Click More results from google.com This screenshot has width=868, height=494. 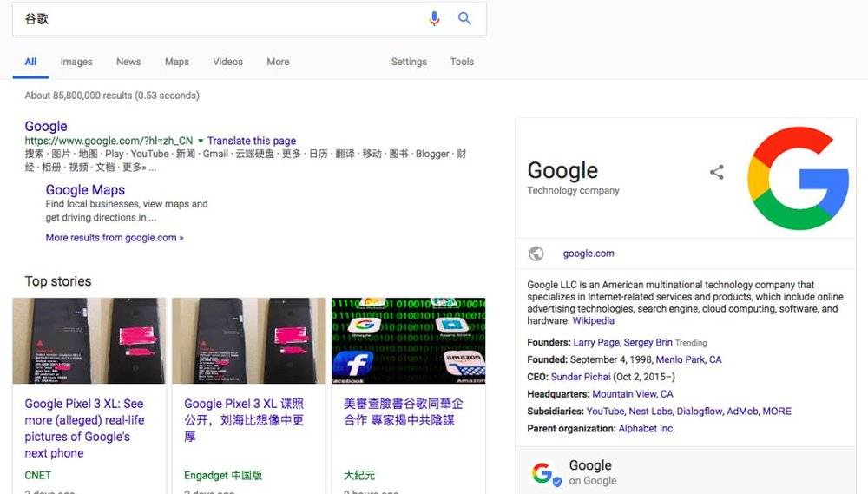point(114,238)
